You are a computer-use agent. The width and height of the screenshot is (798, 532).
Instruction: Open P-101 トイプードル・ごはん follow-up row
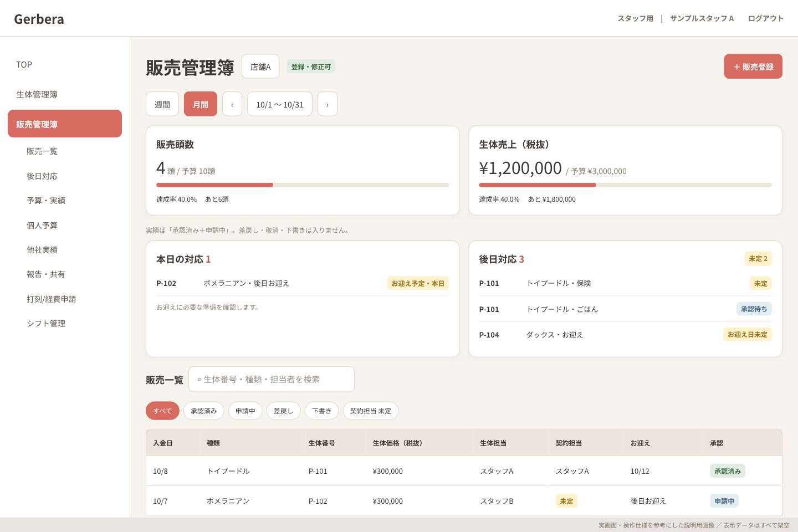pos(626,309)
